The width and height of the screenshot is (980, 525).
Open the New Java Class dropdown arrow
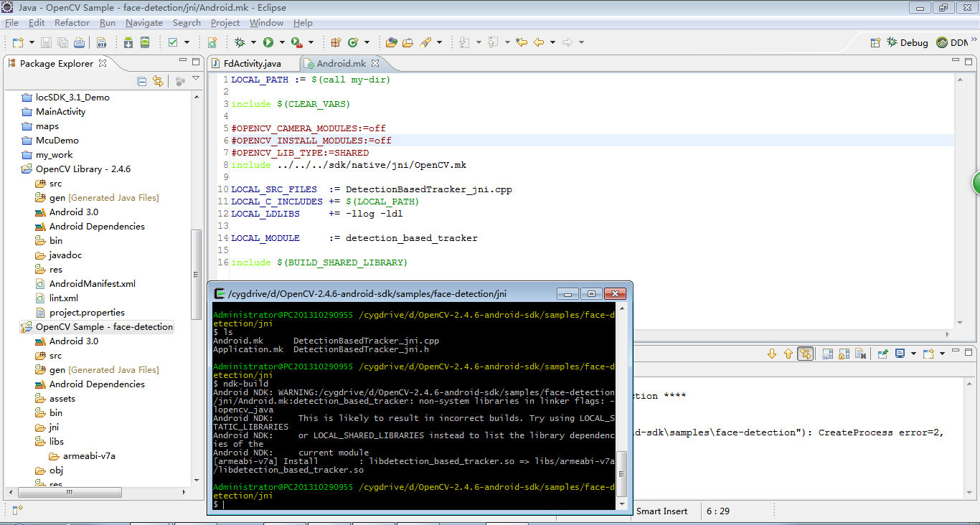(367, 42)
